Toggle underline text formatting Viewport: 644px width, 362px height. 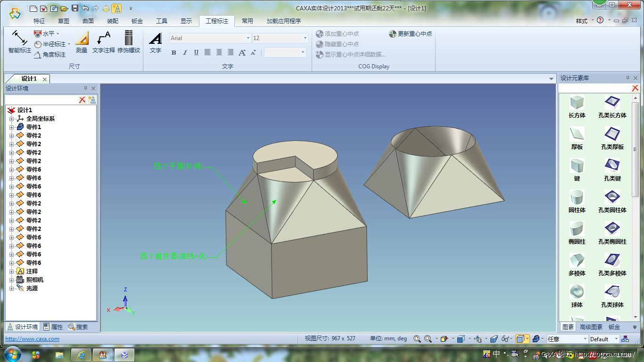196,52
